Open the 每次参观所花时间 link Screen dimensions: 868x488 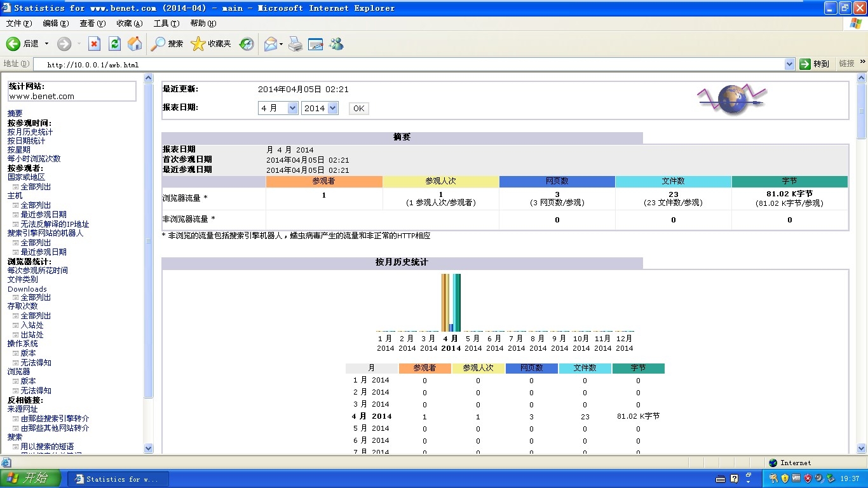38,270
